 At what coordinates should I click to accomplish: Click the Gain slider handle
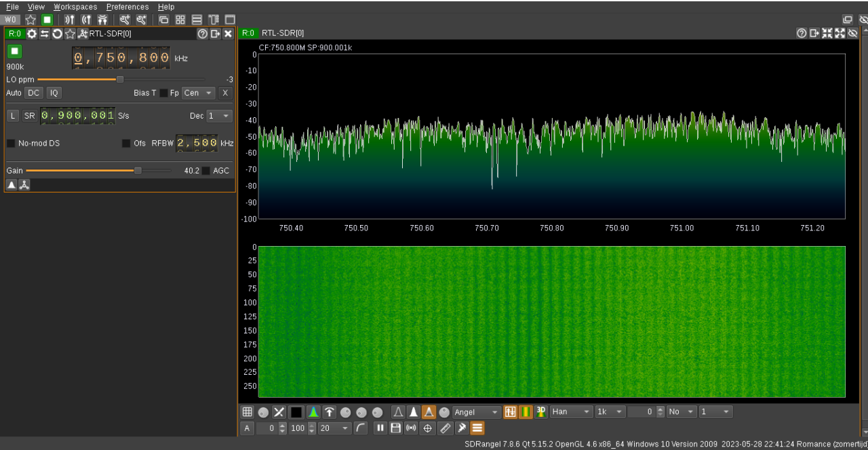coord(138,171)
